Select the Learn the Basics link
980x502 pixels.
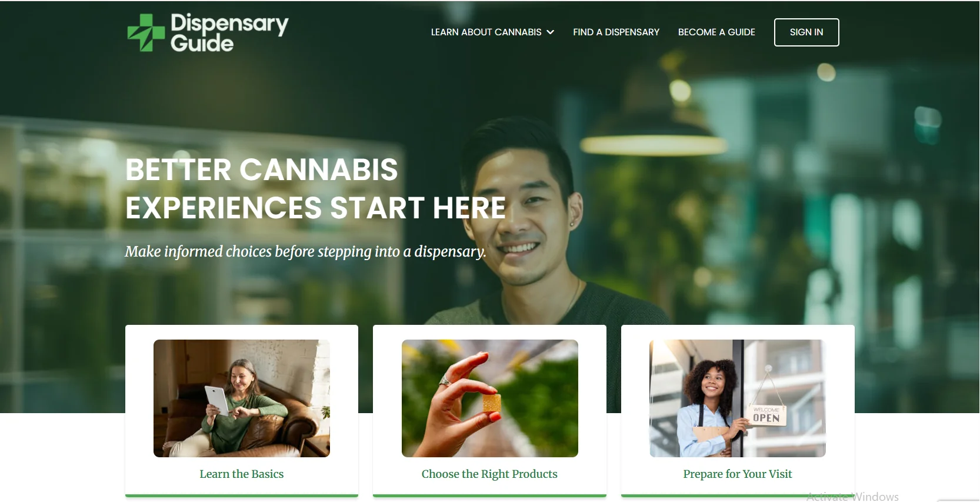pyautogui.click(x=242, y=474)
